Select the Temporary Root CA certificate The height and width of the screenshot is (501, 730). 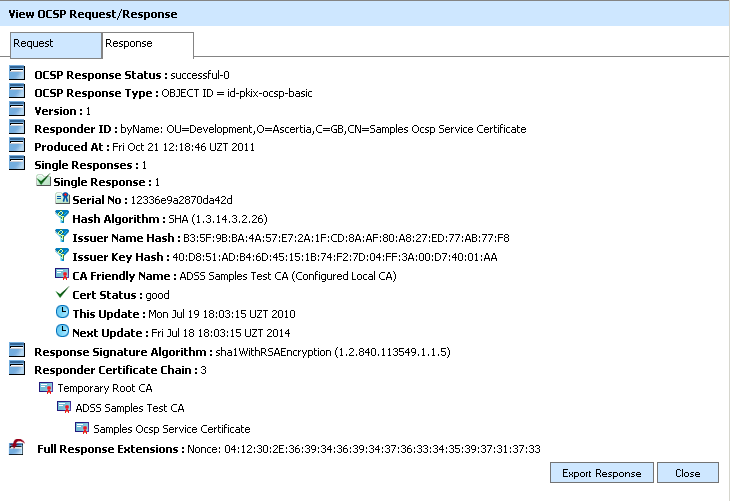point(104,387)
